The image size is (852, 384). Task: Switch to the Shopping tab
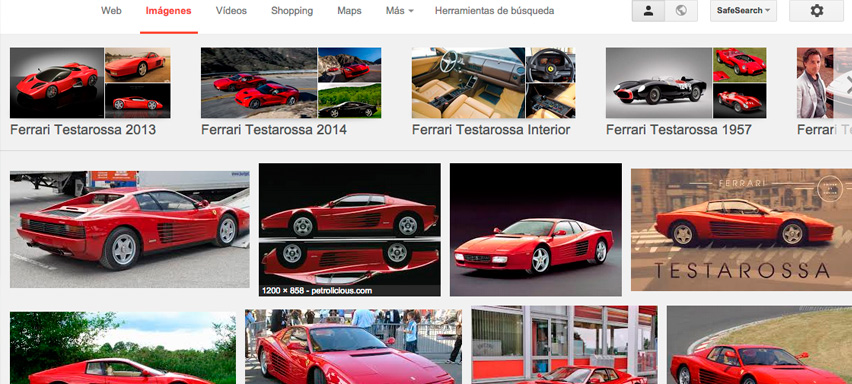[292, 11]
